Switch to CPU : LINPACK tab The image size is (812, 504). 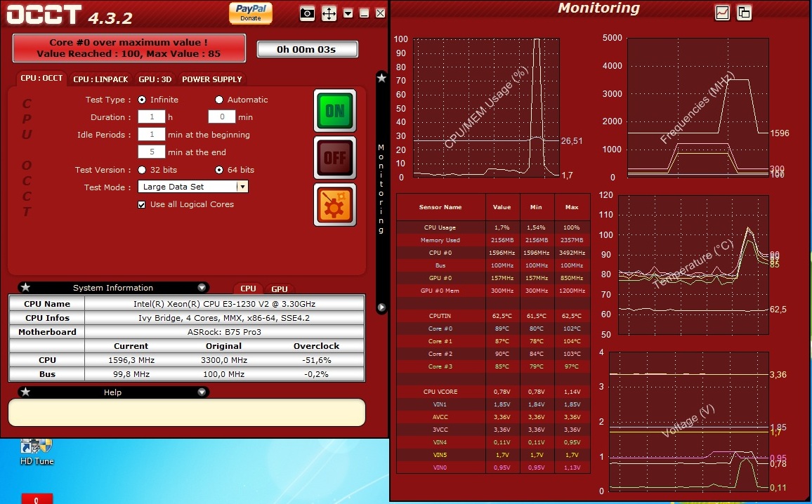pos(100,79)
